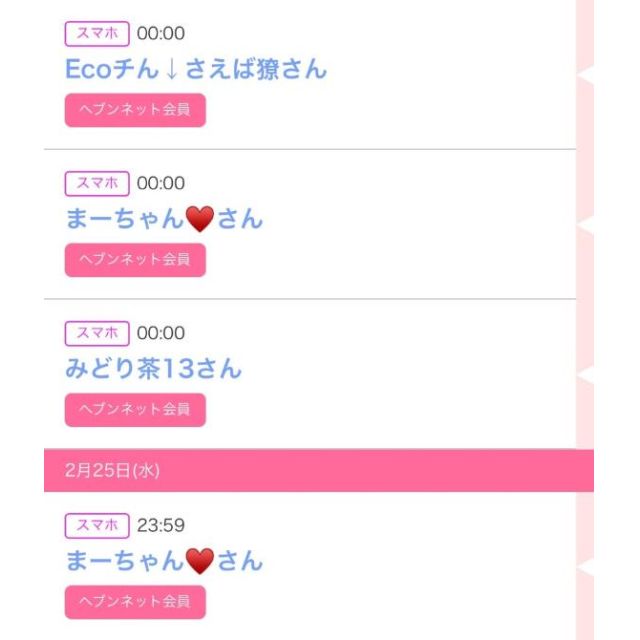Open Ecoチん↓さえば獠さん profile link
Screen dimensions: 640x640
click(196, 69)
